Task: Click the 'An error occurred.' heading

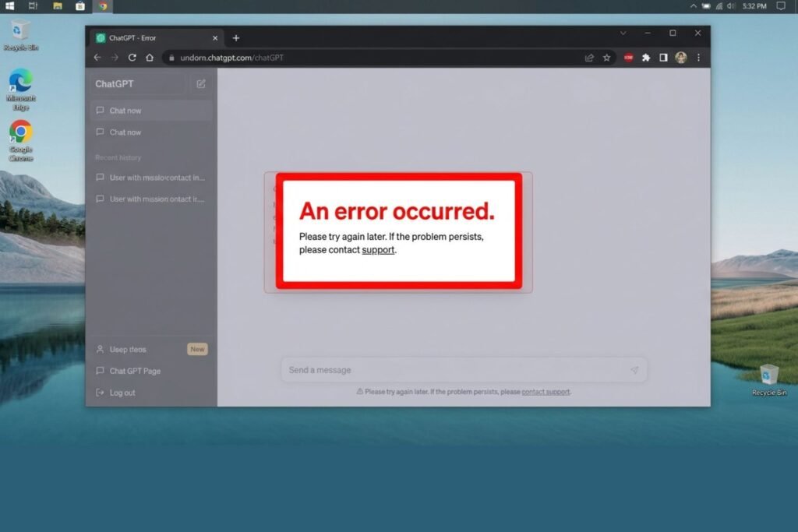Action: click(x=397, y=211)
